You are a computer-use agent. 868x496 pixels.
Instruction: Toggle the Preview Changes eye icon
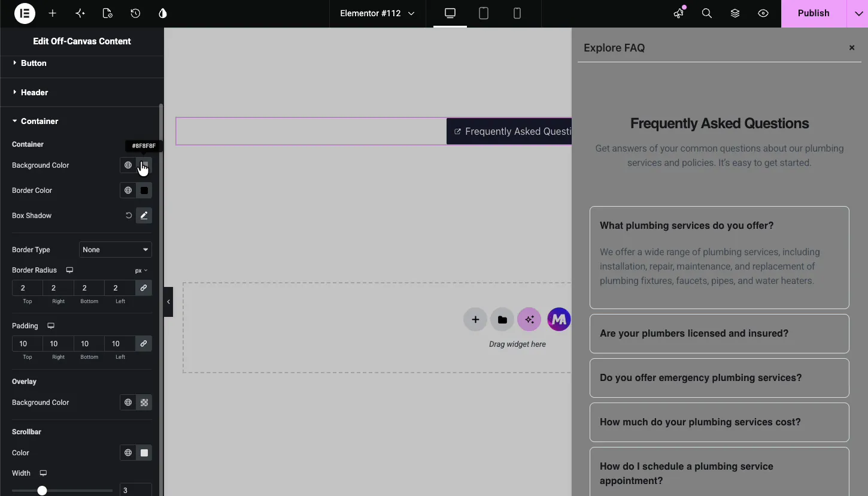[763, 13]
